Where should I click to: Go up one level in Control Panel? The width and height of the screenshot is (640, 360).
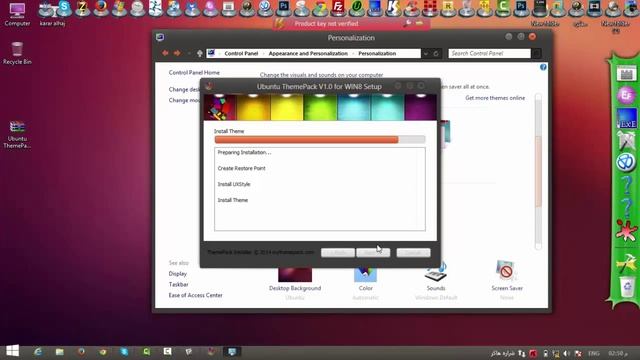200,53
